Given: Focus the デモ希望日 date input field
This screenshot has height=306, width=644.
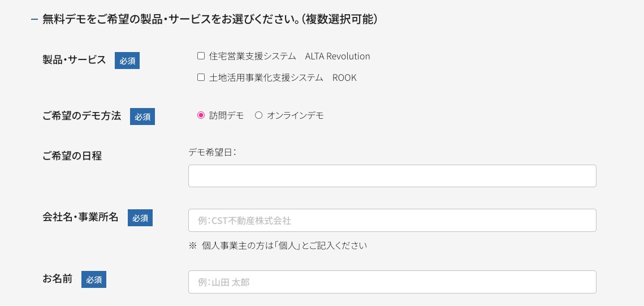Looking at the screenshot, I should 392,176.
